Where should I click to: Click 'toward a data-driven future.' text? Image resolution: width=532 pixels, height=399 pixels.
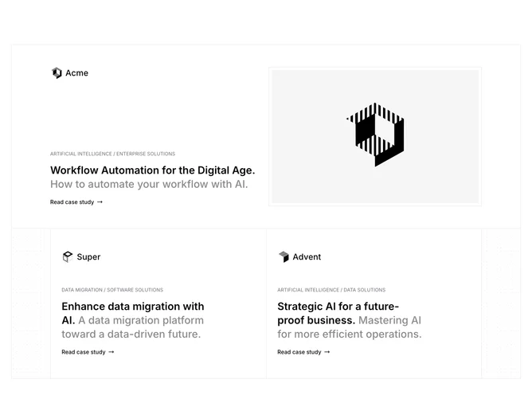pyautogui.click(x=131, y=334)
